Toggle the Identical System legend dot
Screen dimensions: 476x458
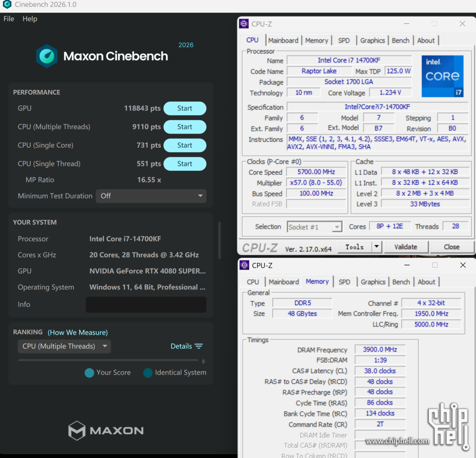pyautogui.click(x=148, y=373)
